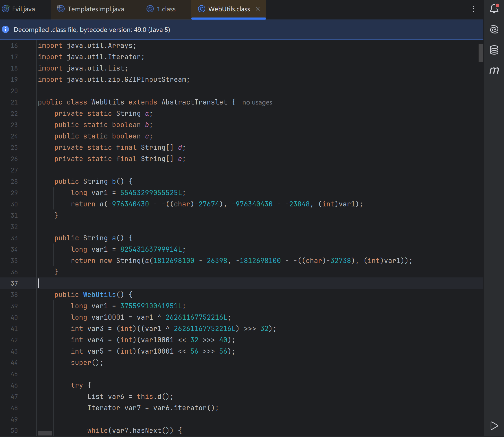Click 'AbstractTranslet' in class declaration
The width and height of the screenshot is (504, 437).
(194, 102)
